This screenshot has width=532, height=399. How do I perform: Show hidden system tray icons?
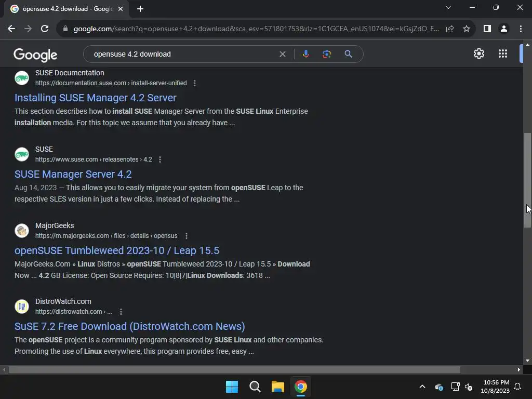click(x=422, y=387)
